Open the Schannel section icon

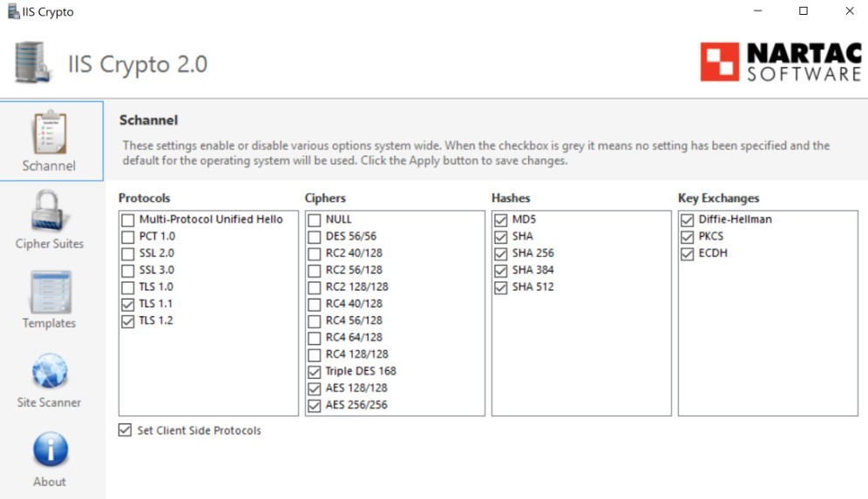click(50, 132)
